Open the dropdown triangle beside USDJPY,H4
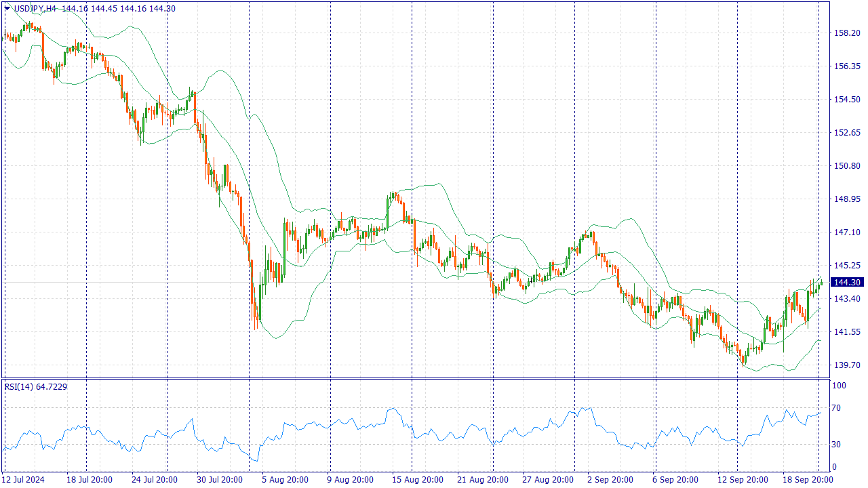Screen dimensions: 868x488 [7, 8]
